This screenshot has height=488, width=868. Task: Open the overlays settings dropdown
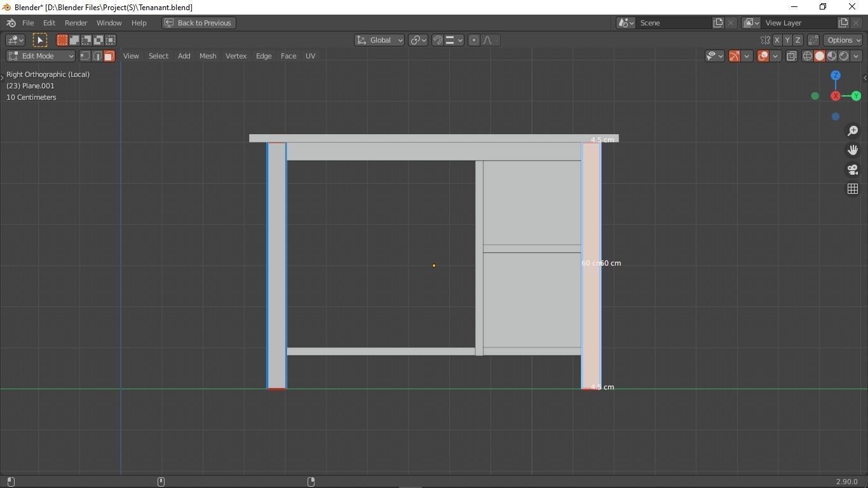point(775,56)
